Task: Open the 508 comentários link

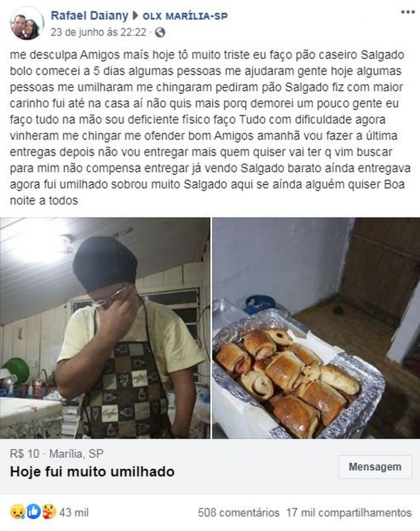Action: pyautogui.click(x=239, y=513)
